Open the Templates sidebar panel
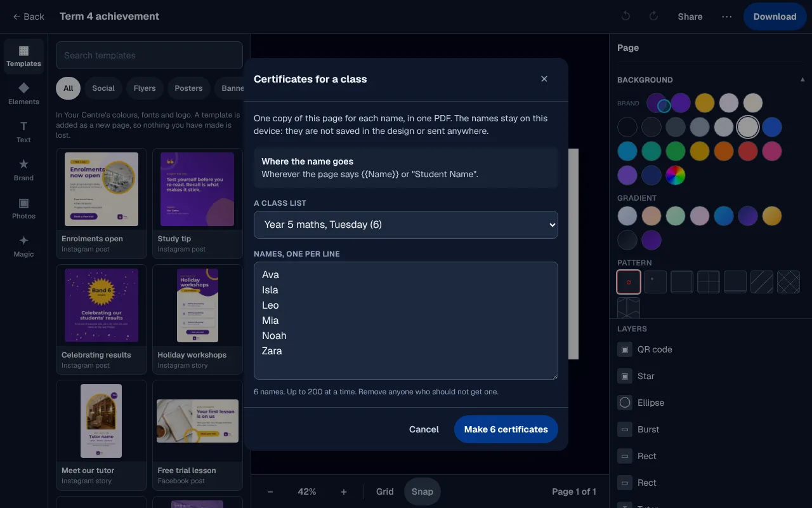The image size is (812, 508). tap(23, 56)
